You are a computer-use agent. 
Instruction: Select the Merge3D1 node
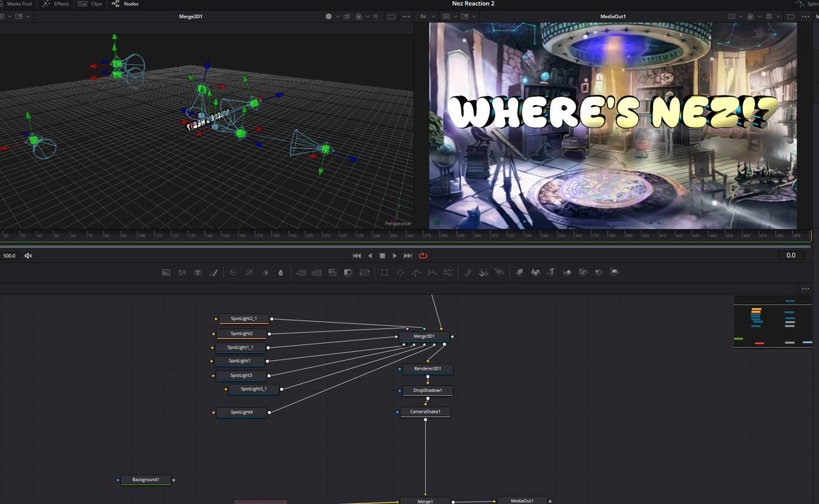coord(423,336)
